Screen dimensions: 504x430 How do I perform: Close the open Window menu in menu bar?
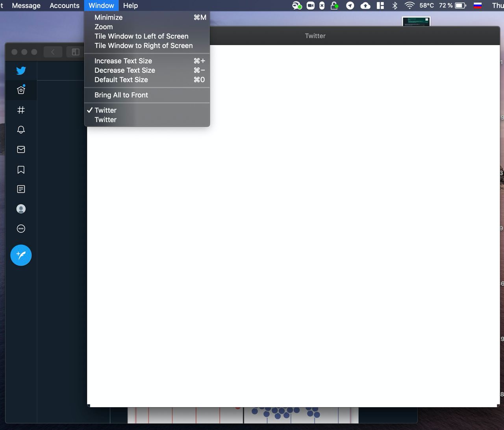click(x=101, y=6)
